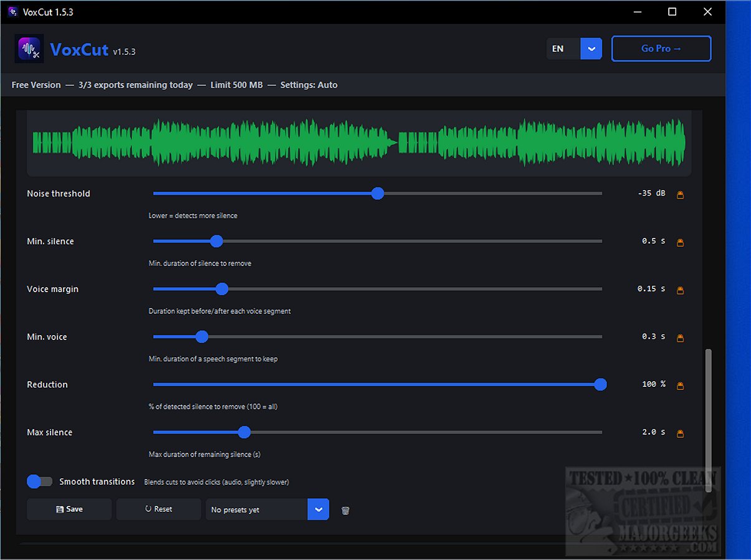This screenshot has width=751, height=560.
Task: Click the Min. silence slider handle
Action: click(216, 241)
